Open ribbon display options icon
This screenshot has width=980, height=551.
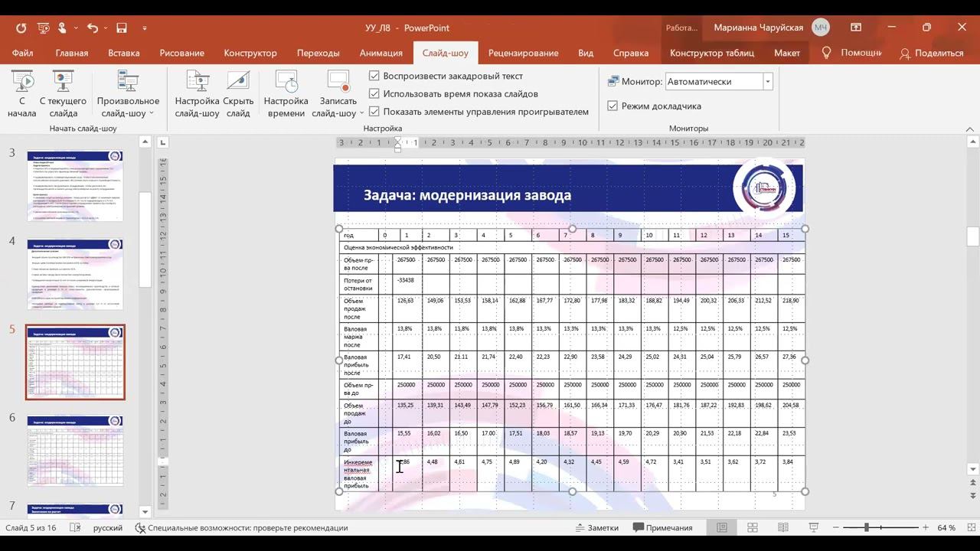[856, 28]
